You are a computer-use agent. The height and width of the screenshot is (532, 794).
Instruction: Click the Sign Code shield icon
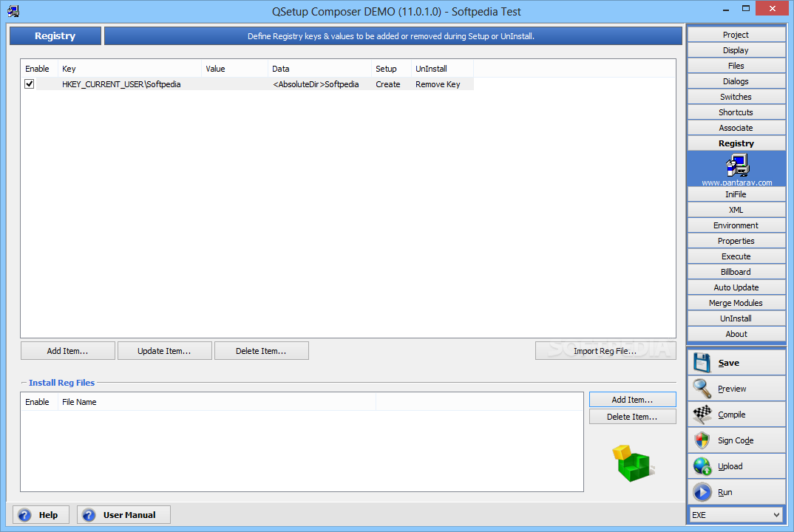(702, 440)
